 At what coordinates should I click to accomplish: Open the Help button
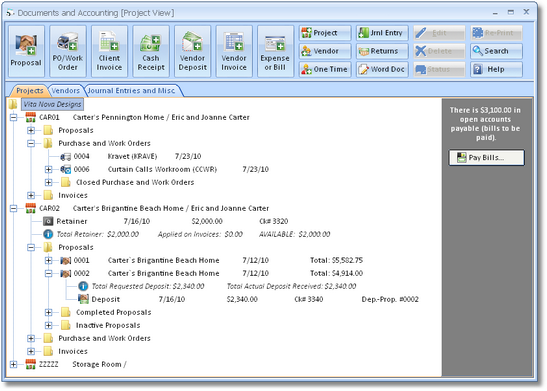(496, 69)
